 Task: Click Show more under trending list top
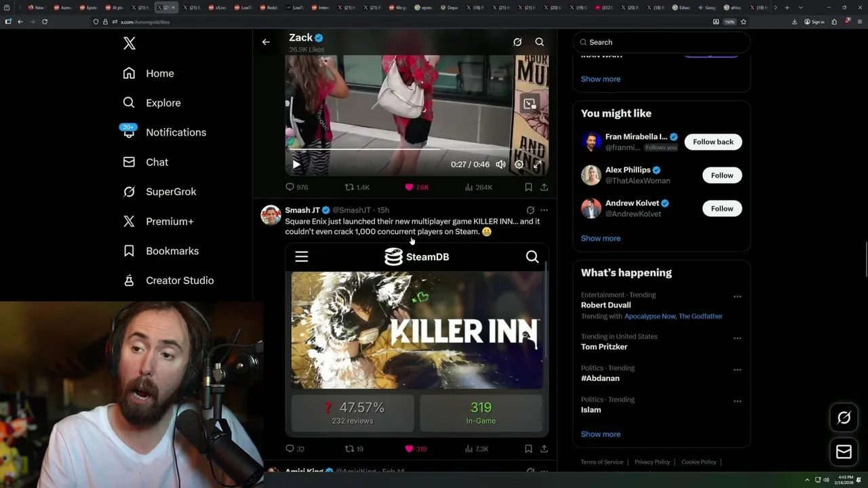pyautogui.click(x=601, y=79)
